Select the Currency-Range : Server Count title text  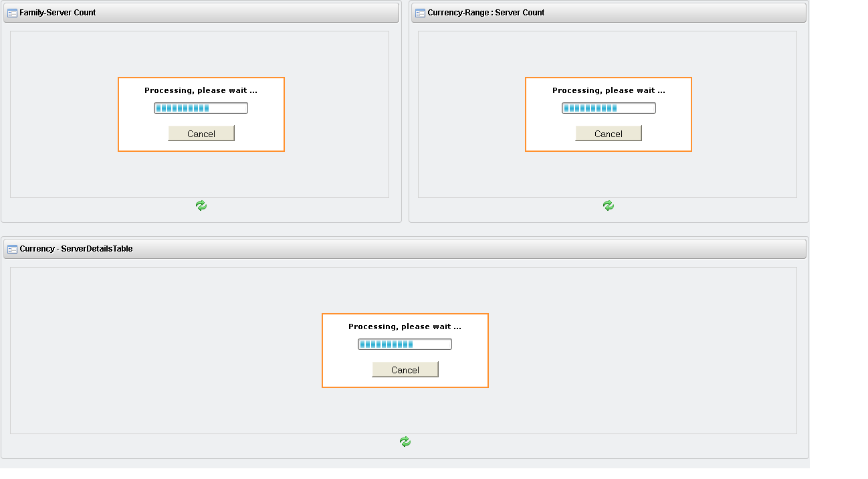pyautogui.click(x=486, y=13)
